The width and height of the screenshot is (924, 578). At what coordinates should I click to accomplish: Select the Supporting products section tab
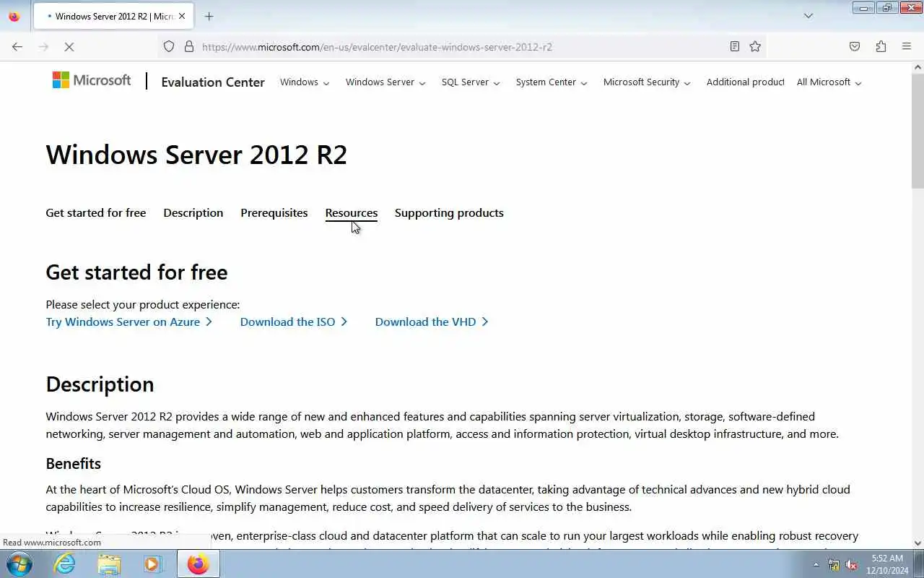pyautogui.click(x=449, y=213)
